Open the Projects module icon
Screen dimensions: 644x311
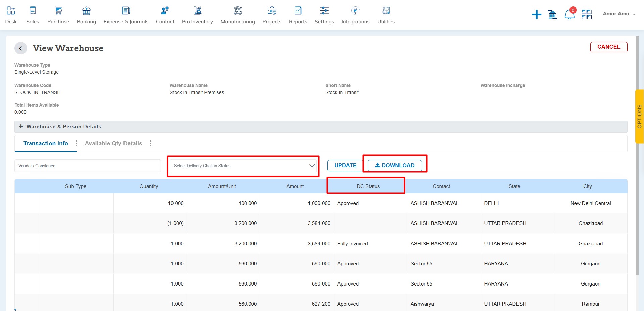[x=272, y=11]
